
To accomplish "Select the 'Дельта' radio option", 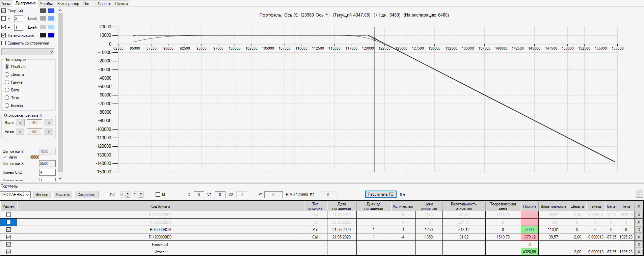I will pyautogui.click(x=7, y=75).
